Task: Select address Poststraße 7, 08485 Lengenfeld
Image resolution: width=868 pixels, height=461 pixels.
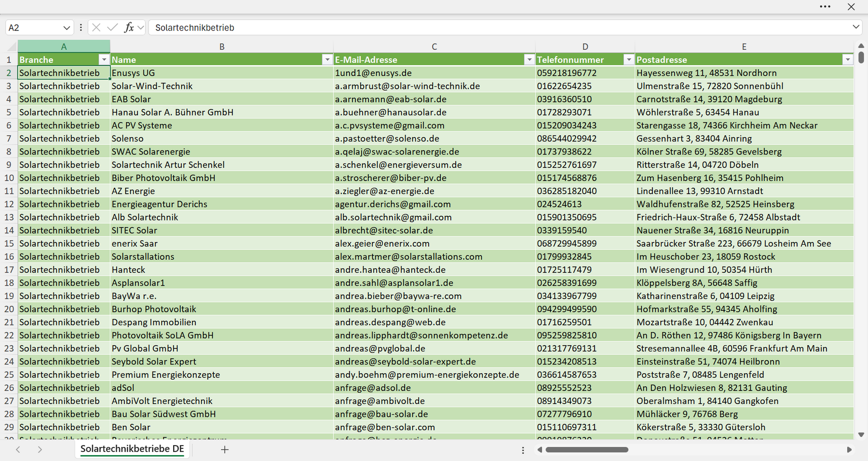Action: tap(744, 375)
